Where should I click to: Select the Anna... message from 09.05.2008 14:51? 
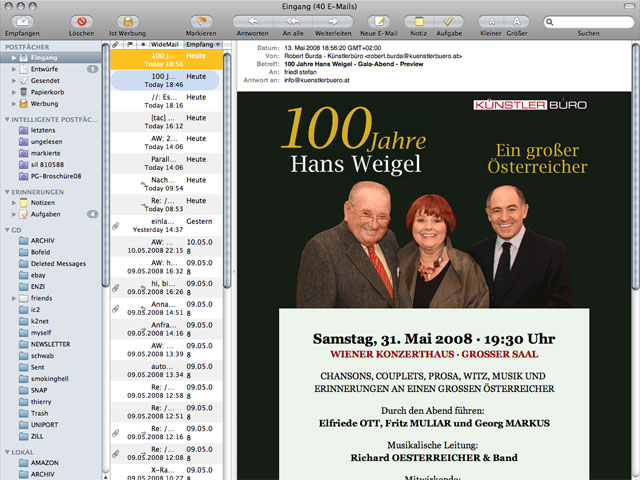coord(167,308)
